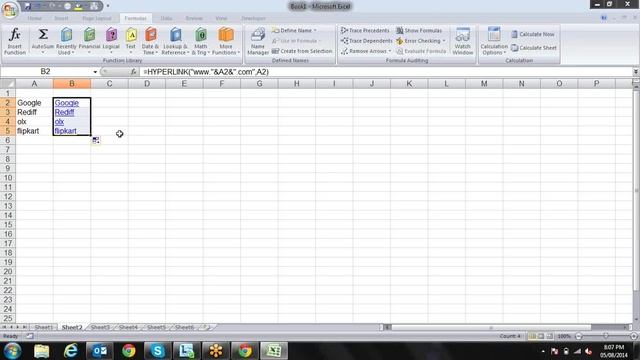The height and width of the screenshot is (360, 640).
Task: Click the zoom slider on status bar
Action: click(x=606, y=336)
